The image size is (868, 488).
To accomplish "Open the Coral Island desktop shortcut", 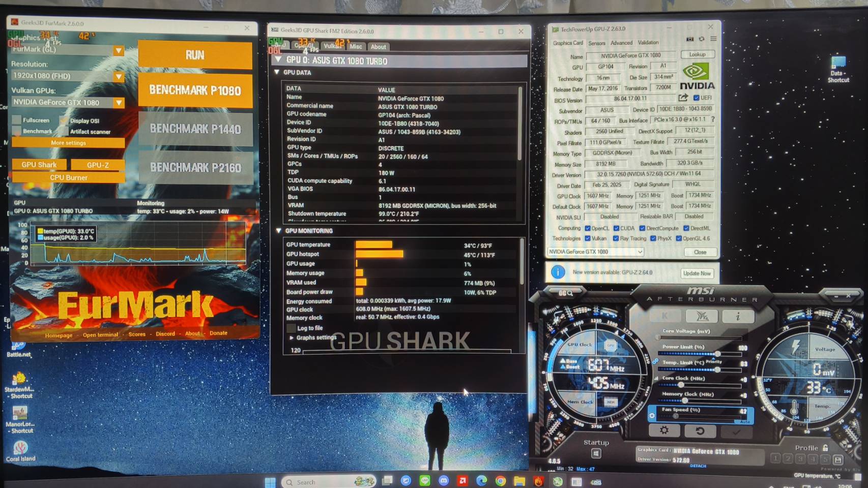I will 20,451.
